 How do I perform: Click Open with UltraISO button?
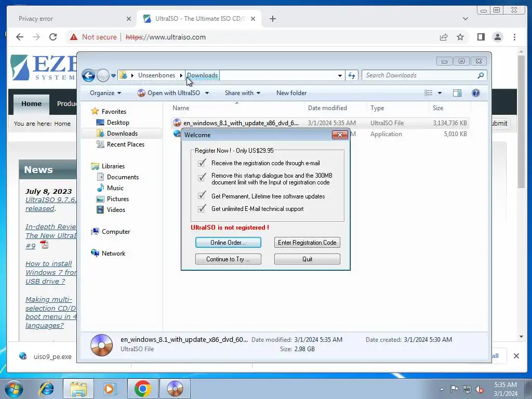point(169,93)
